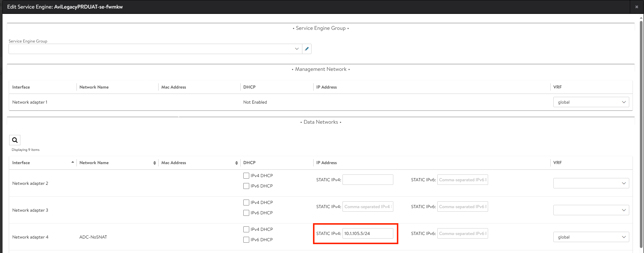644x253 pixels.
Task: Sort Data Networks by Interface column arrow
Action: pyautogui.click(x=73, y=162)
